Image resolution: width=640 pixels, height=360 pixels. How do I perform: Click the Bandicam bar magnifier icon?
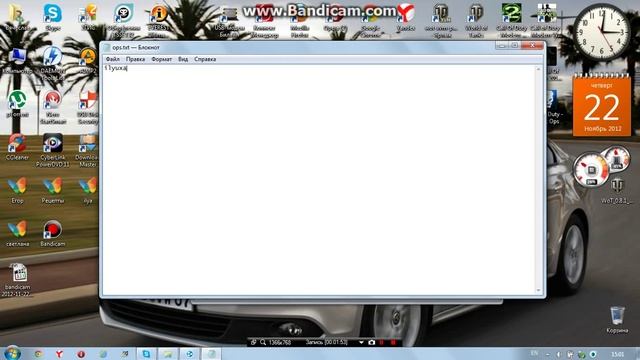[x=263, y=342]
